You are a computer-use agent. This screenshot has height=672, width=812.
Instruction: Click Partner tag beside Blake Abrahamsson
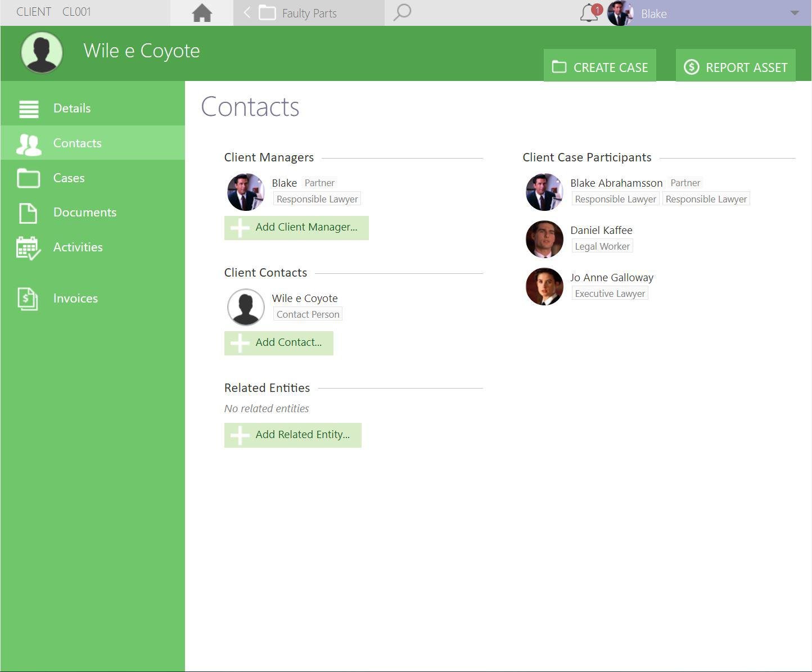(x=685, y=183)
